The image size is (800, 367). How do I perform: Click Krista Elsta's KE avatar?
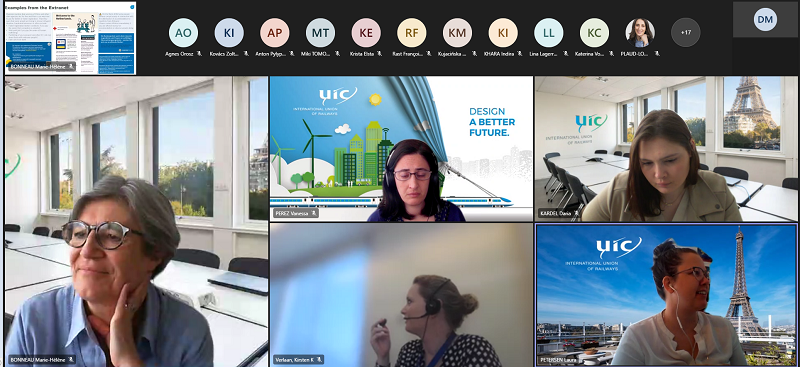366,32
